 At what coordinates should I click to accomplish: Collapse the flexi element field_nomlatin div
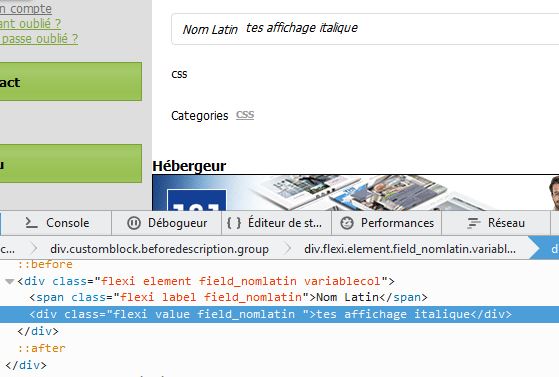click(10, 281)
